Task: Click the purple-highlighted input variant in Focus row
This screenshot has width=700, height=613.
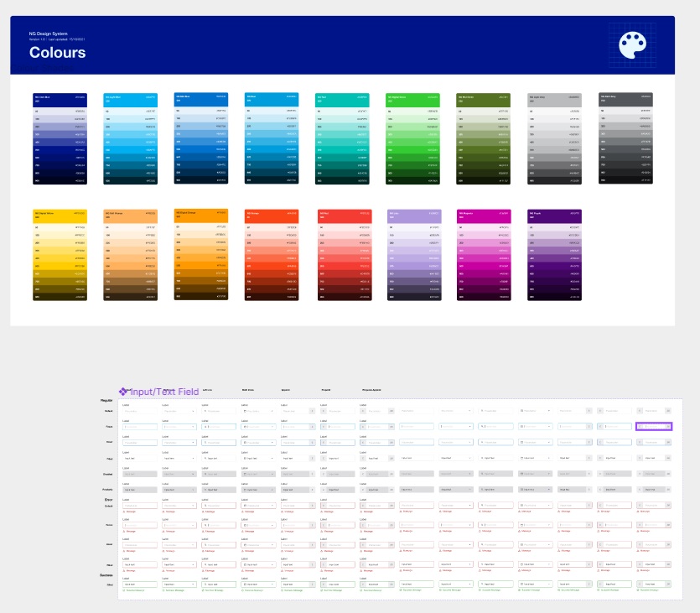Action: (x=654, y=426)
